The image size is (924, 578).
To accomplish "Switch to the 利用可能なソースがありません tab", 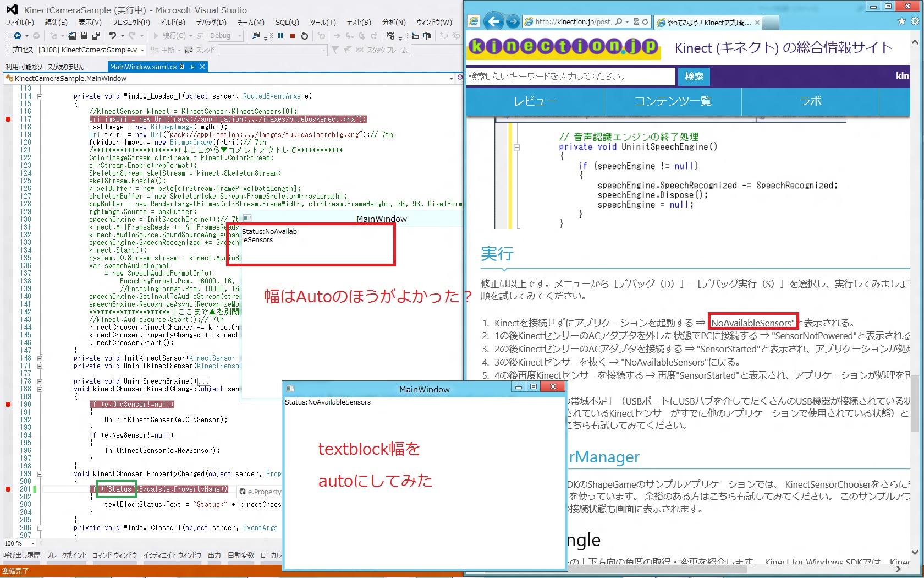I will pyautogui.click(x=45, y=67).
